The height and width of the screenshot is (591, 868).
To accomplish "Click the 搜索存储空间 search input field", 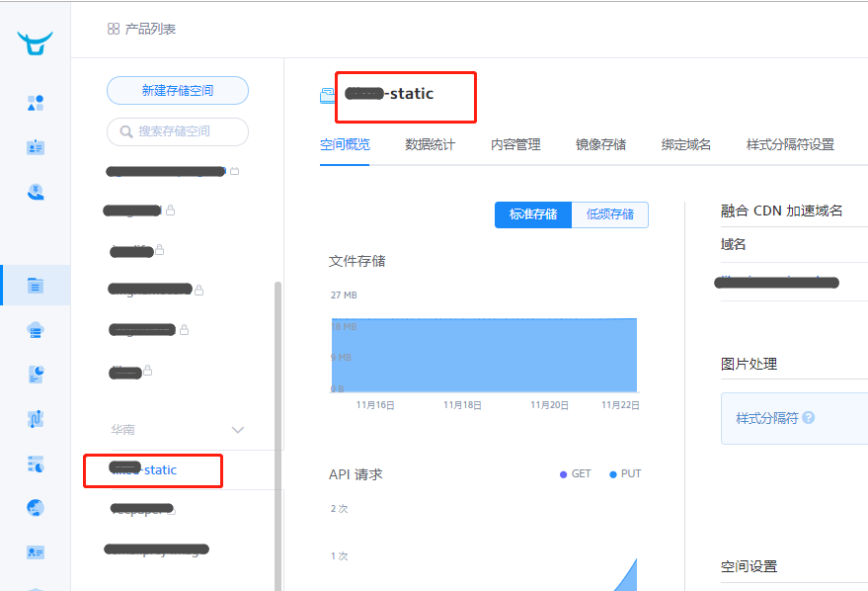I will [x=177, y=131].
